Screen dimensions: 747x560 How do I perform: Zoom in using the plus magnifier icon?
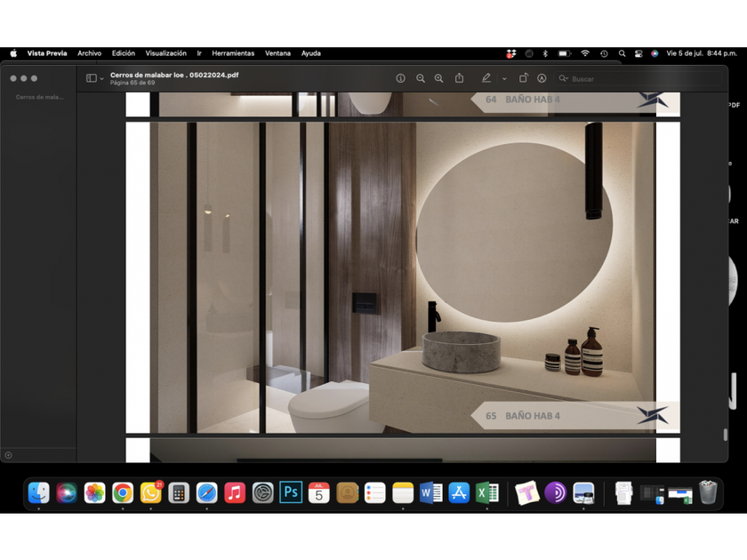click(x=439, y=78)
